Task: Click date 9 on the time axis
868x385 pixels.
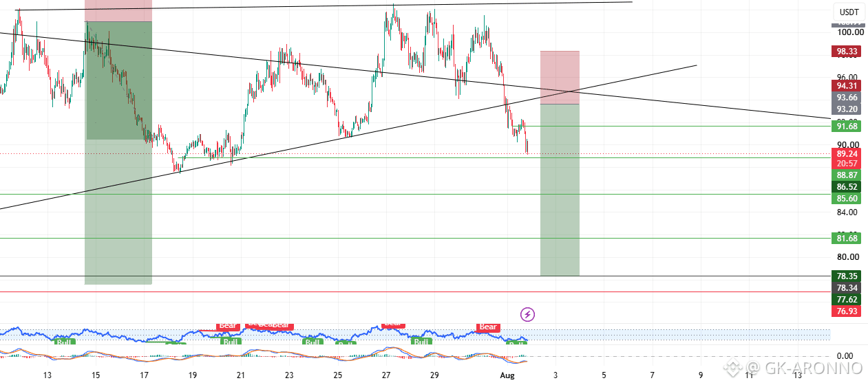Action: [x=700, y=375]
